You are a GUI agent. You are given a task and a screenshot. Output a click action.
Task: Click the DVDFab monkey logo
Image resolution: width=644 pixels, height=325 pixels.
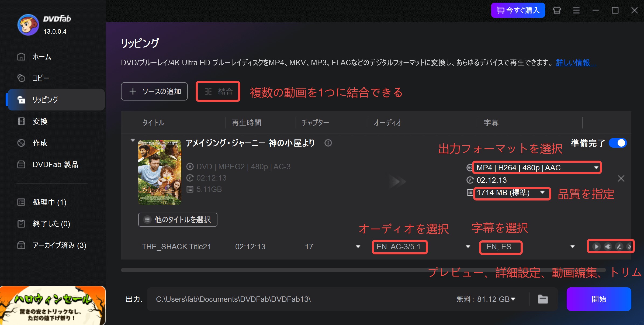(28, 25)
